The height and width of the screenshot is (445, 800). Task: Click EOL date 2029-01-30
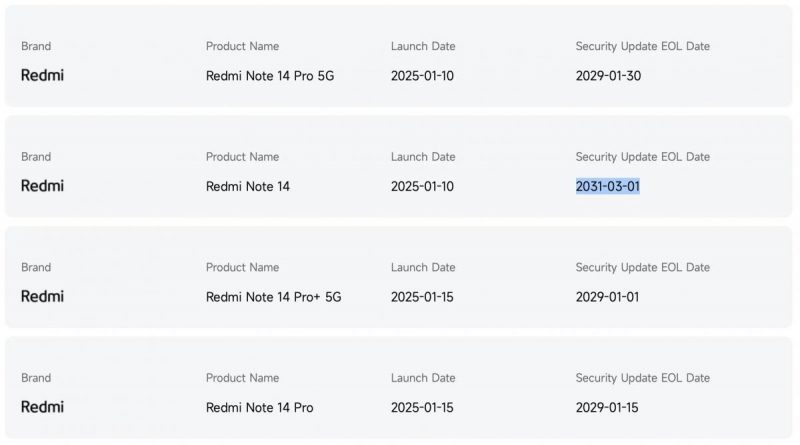tap(608, 76)
